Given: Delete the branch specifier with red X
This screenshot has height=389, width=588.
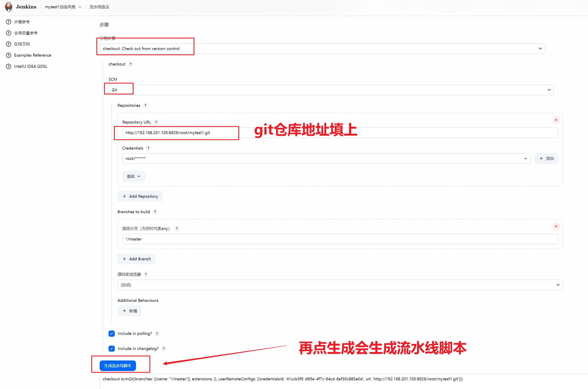Looking at the screenshot, I should 556,226.
